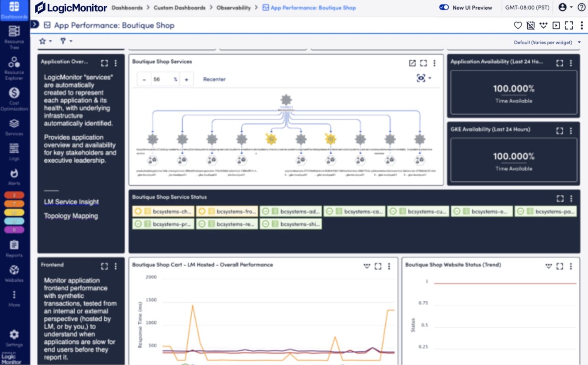Open the Frontend widget options menu

116,266
